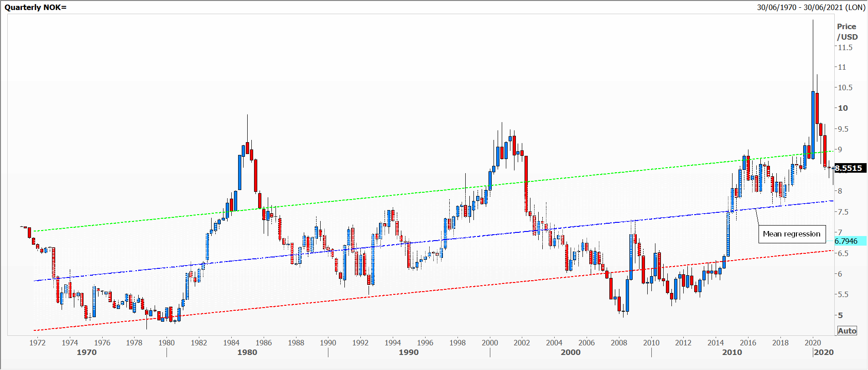
Task: Click the 6.7946 cyan value tag
Action: coord(849,241)
